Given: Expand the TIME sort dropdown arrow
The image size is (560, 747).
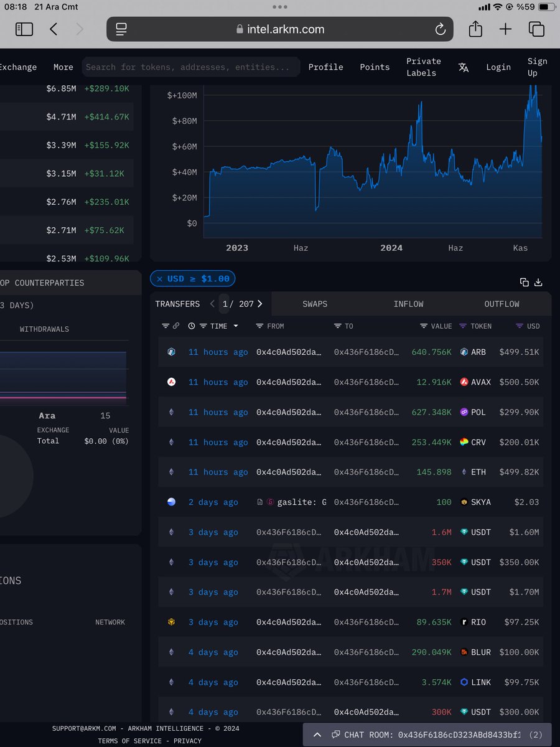Looking at the screenshot, I should pyautogui.click(x=236, y=326).
